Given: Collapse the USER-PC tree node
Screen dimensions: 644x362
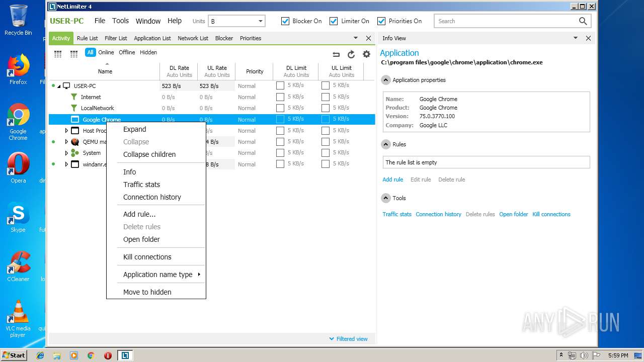Looking at the screenshot, I should click(x=59, y=86).
